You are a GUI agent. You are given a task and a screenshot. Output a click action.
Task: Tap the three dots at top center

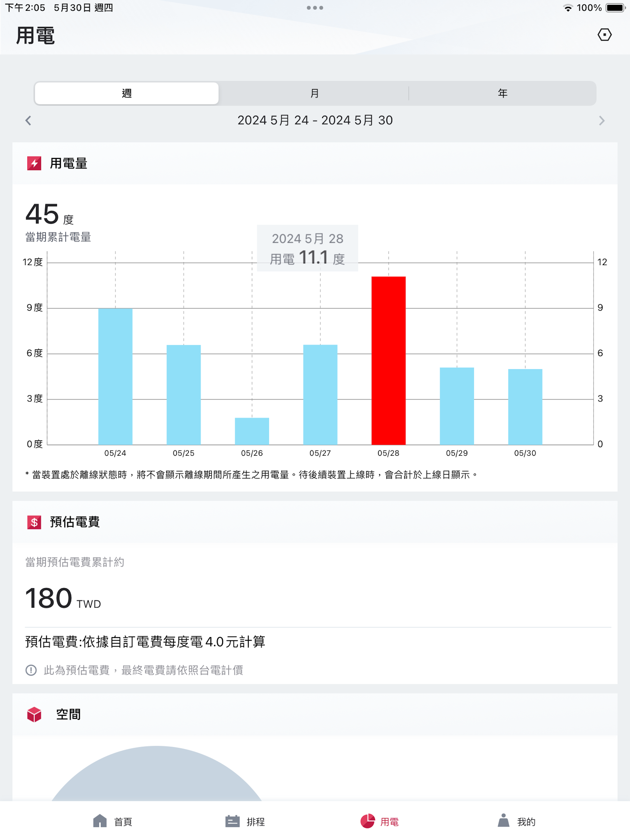(x=315, y=8)
